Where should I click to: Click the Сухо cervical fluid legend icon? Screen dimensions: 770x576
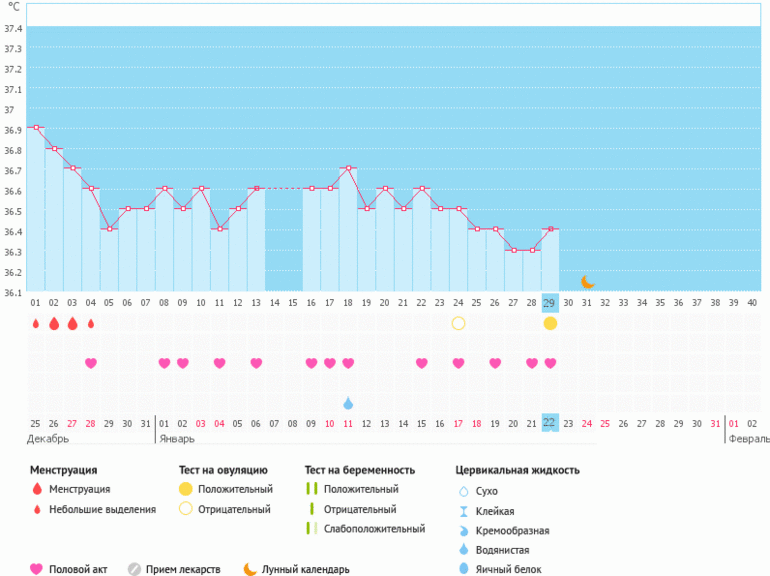pyautogui.click(x=462, y=491)
